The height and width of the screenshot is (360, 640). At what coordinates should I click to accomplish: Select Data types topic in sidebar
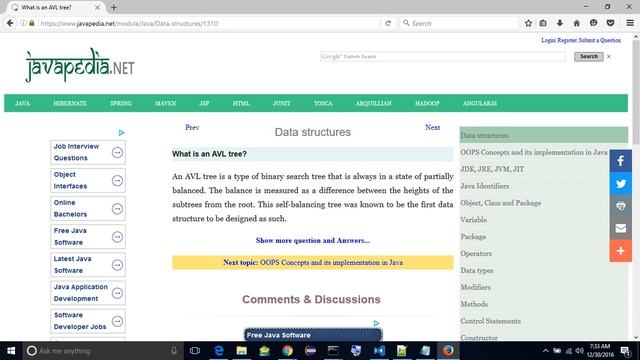(477, 270)
